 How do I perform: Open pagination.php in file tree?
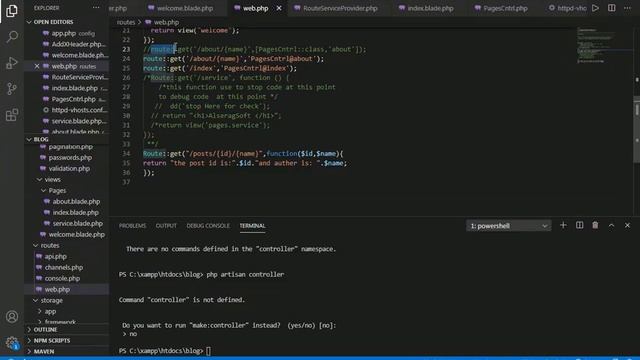pyautogui.click(x=67, y=147)
